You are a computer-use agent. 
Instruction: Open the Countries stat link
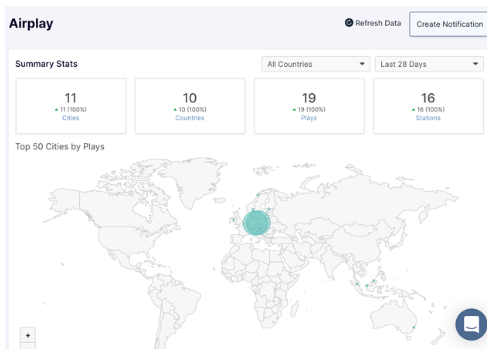click(190, 118)
